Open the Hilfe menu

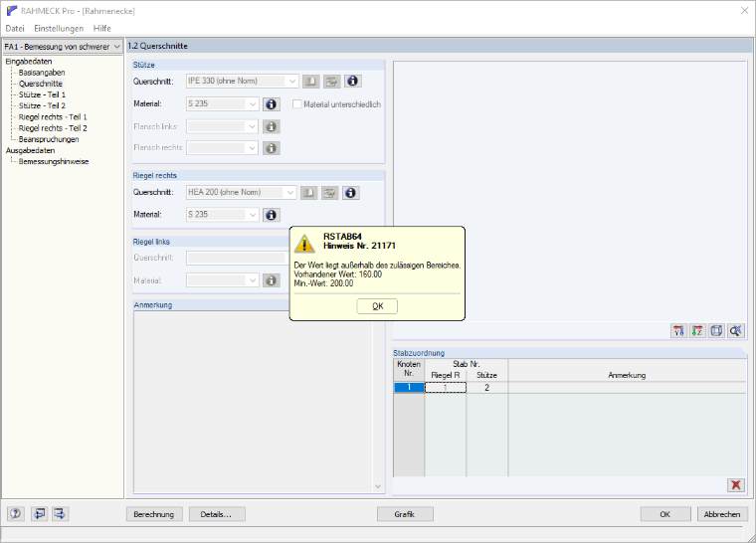(102, 29)
